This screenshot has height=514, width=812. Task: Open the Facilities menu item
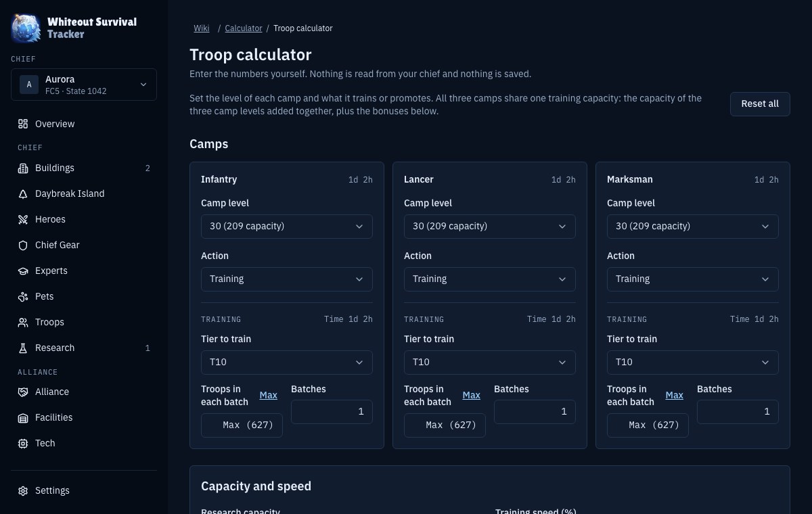pos(84,417)
